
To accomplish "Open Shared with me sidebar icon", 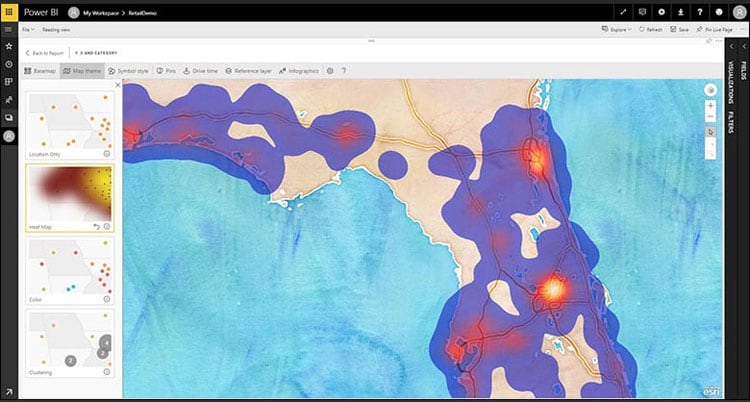I will point(9,100).
